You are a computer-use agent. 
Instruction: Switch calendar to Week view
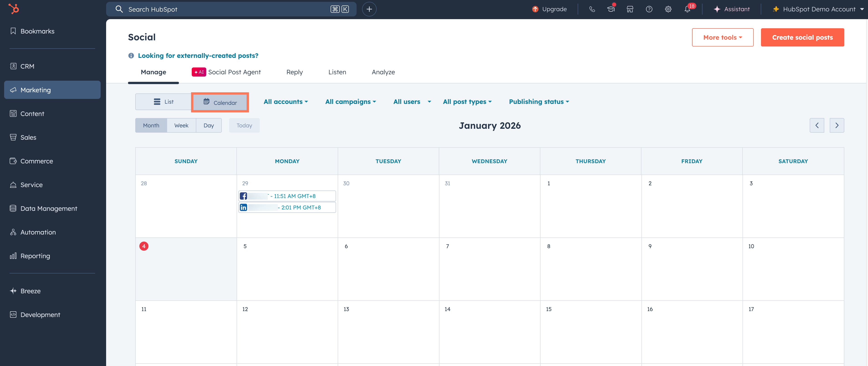click(181, 126)
